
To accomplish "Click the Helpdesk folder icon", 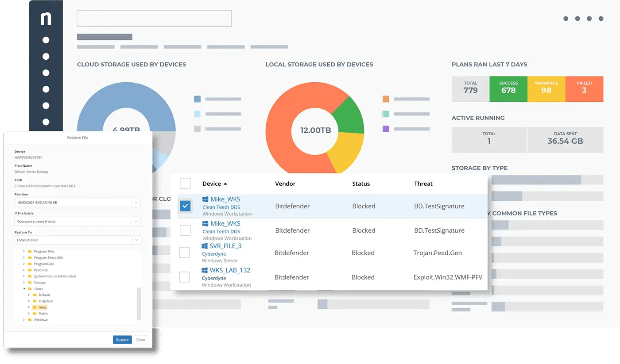I will point(35,301).
